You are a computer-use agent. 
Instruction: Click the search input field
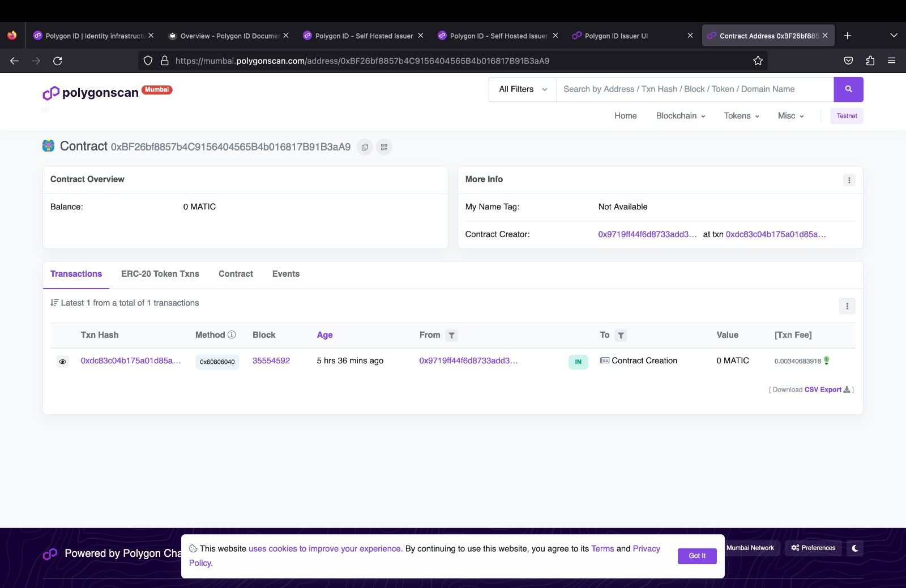pos(695,89)
